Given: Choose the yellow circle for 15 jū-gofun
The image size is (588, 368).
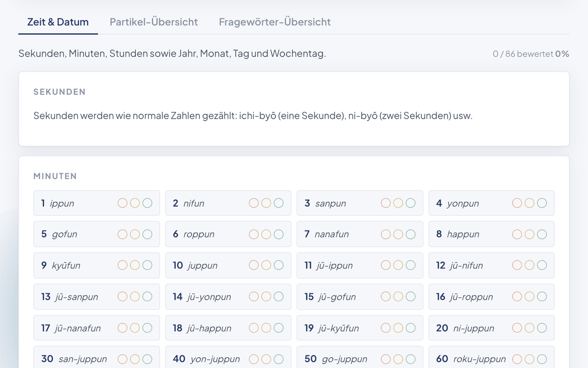Looking at the screenshot, I should [x=398, y=297].
